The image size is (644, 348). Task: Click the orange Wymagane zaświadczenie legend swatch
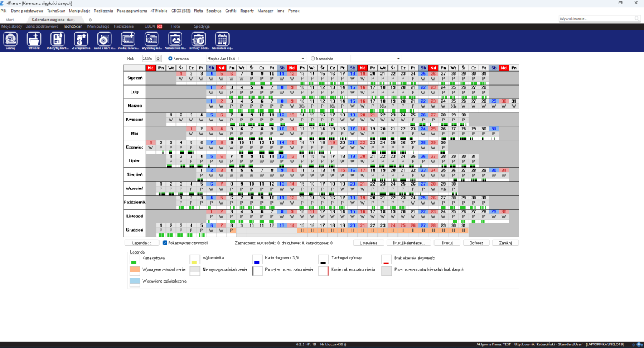135,270
